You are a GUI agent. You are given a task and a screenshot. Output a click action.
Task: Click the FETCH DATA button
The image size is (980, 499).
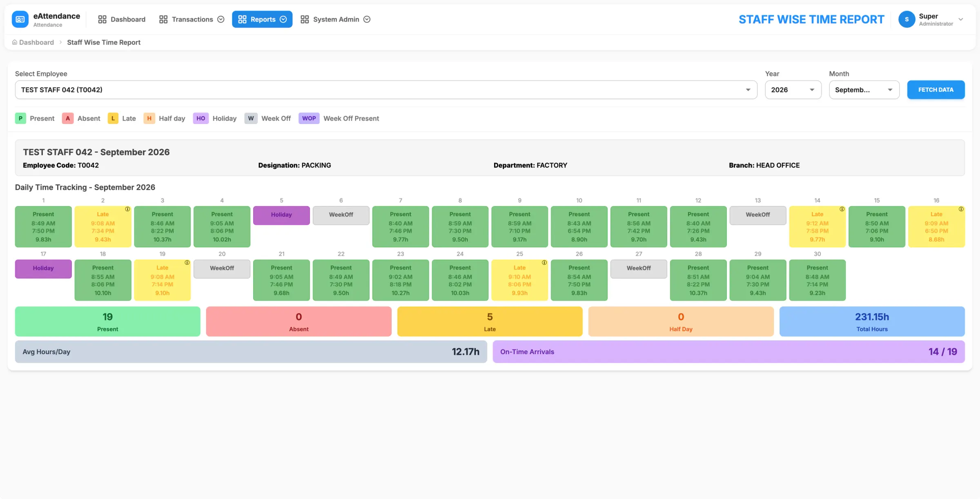[x=936, y=90]
